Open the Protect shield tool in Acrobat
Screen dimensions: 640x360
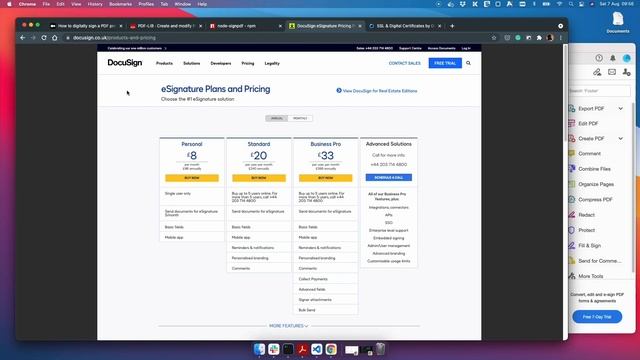pos(572,230)
